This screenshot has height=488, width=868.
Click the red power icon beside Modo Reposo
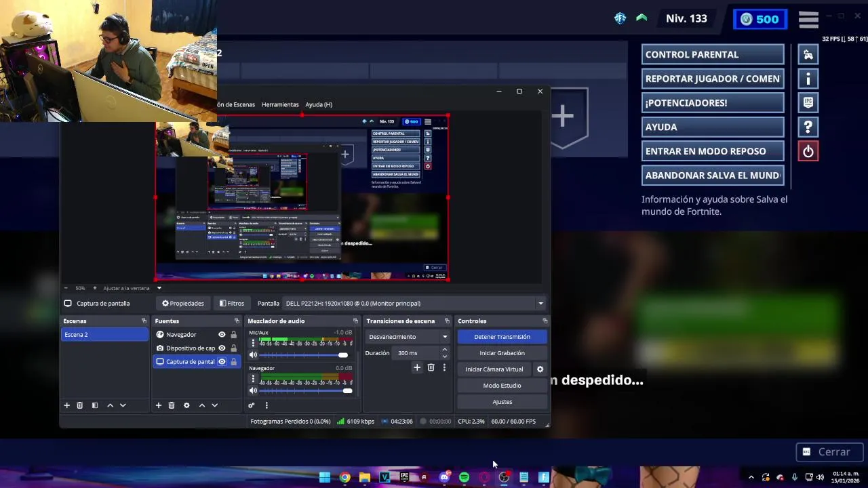[x=808, y=151]
